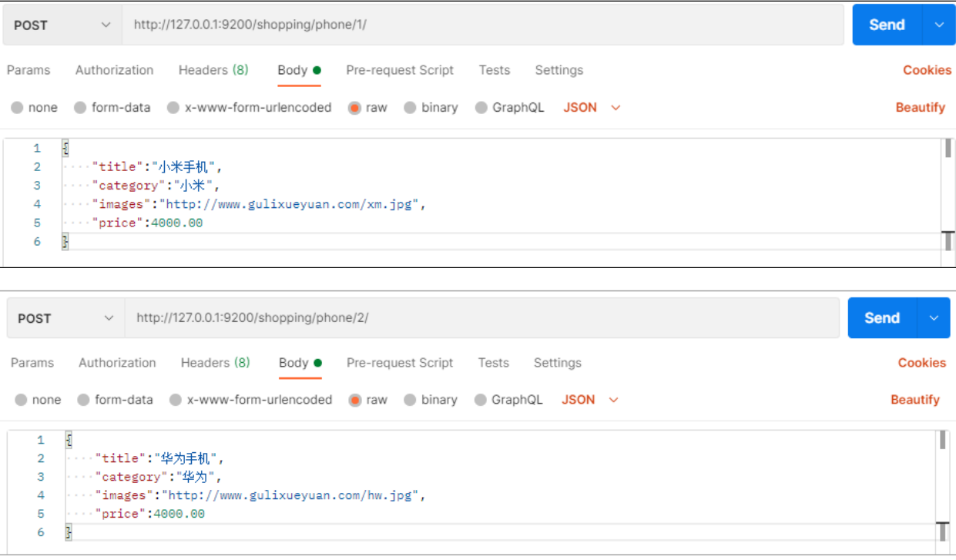Click Send button in the top request
Screen dimensions: 956x560
pos(887,25)
